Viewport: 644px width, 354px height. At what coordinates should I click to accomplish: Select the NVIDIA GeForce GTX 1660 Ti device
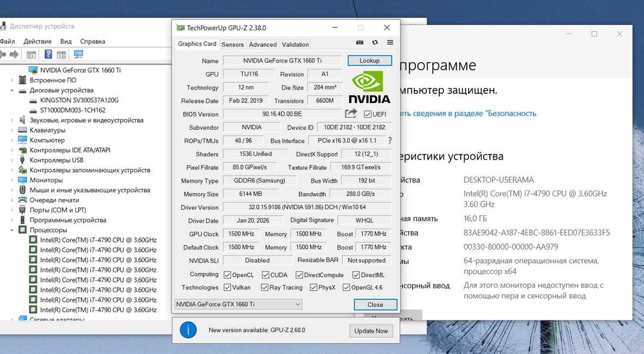pyautogui.click(x=80, y=70)
